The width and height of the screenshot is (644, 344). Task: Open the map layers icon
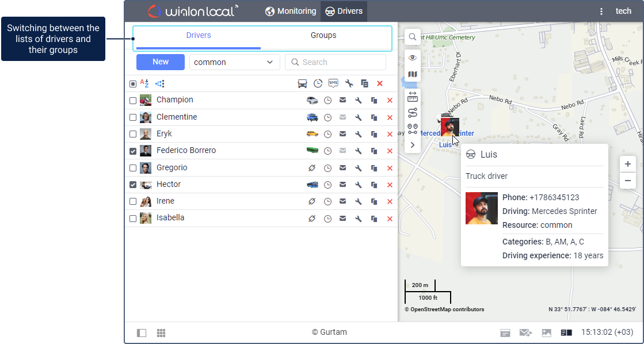413,74
